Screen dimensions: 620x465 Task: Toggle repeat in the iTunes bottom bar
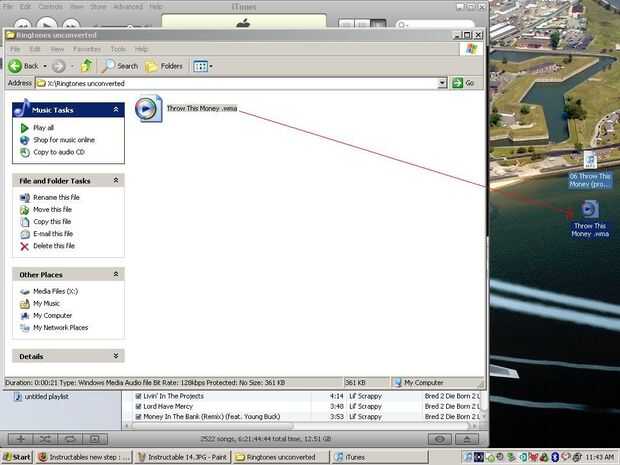(70, 439)
